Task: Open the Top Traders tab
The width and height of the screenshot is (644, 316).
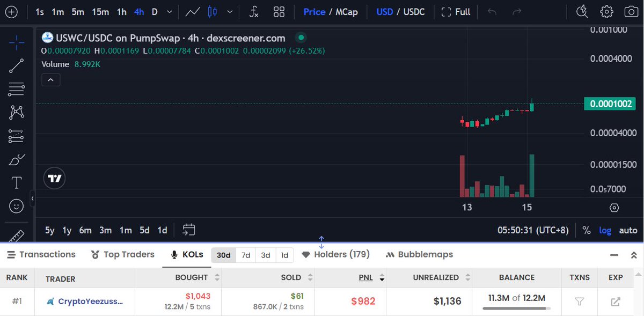Action: (x=122, y=254)
